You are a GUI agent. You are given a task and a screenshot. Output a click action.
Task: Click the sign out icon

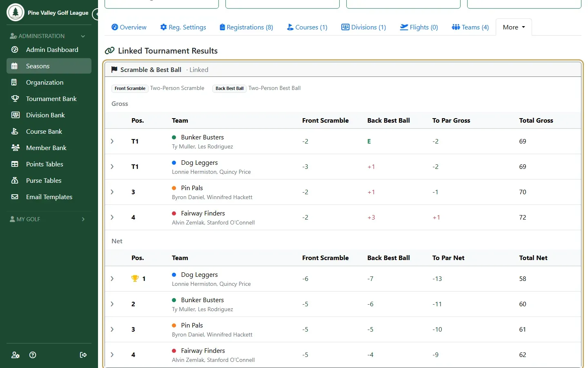tap(83, 355)
